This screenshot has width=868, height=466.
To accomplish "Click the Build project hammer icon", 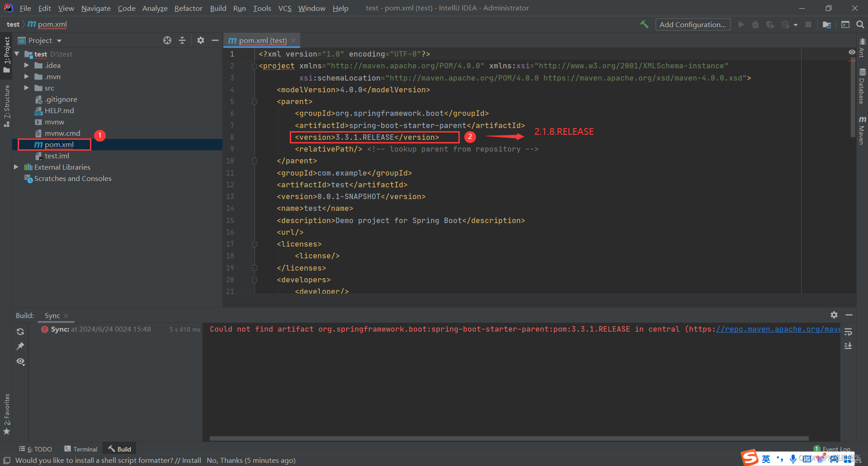I will 644,24.
